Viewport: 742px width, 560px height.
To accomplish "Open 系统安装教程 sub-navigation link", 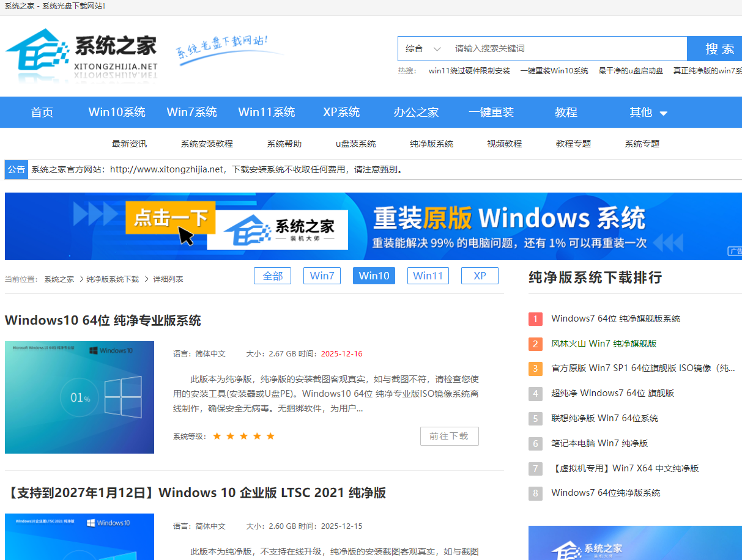I will click(207, 144).
